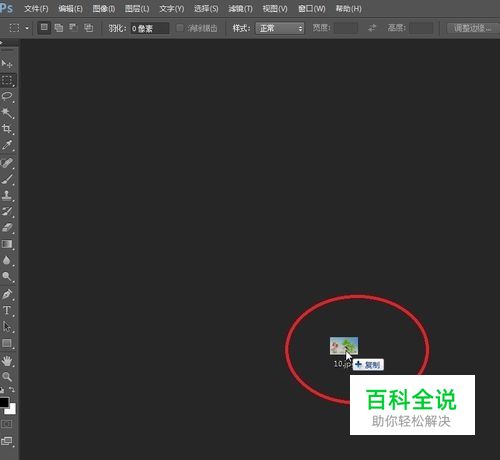Select the Horizontal Type tool
This screenshot has height=460, width=500.
7,311
